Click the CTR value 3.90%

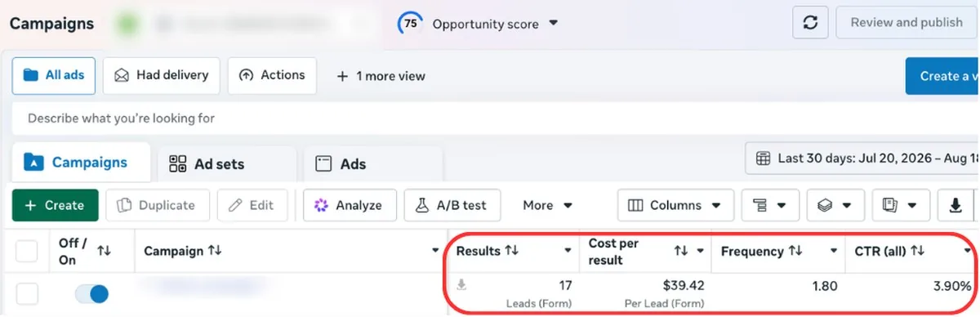coord(952,285)
